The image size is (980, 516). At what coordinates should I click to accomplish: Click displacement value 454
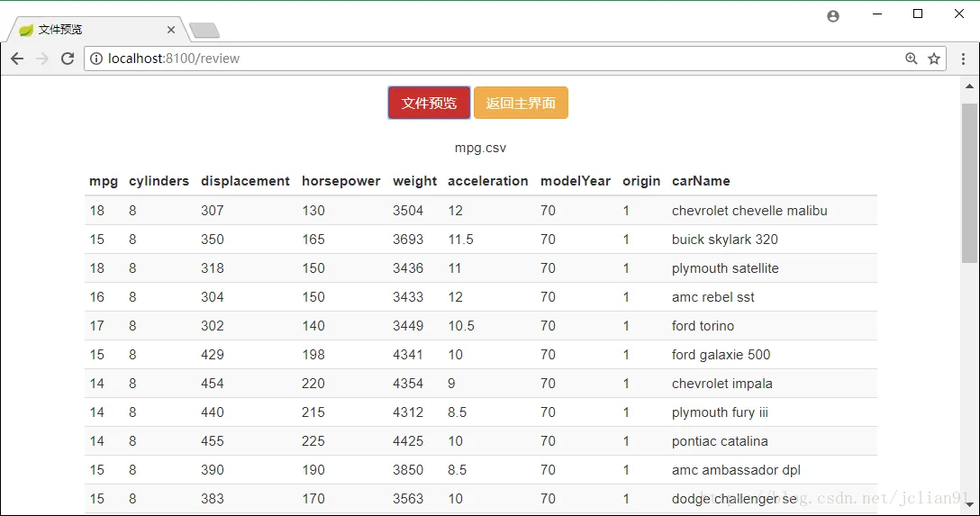click(213, 383)
